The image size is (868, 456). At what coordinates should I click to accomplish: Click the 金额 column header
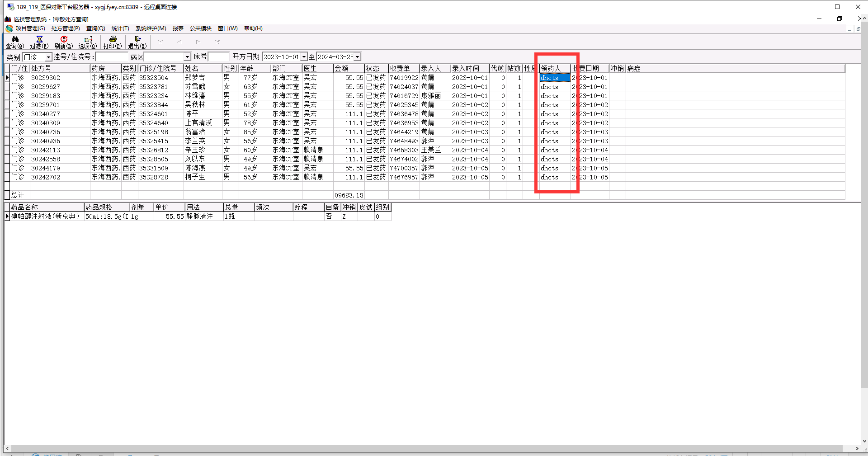tap(349, 68)
